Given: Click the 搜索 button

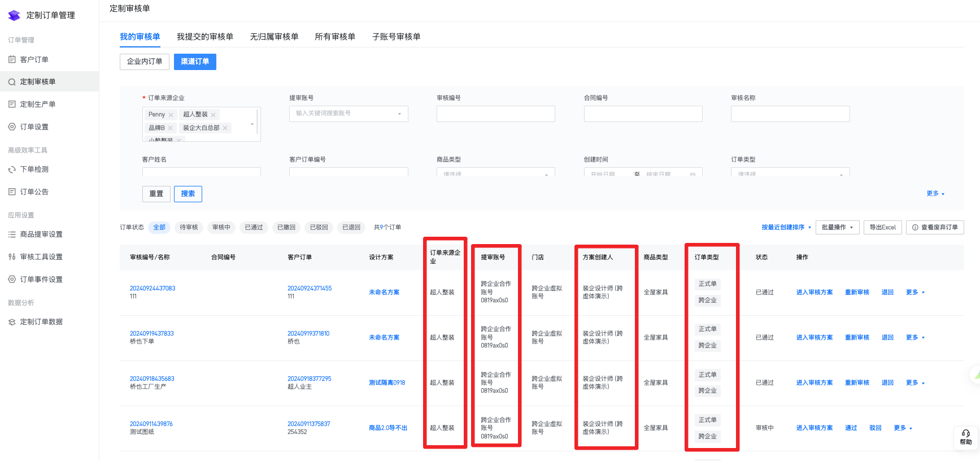Looking at the screenshot, I should coord(188,194).
